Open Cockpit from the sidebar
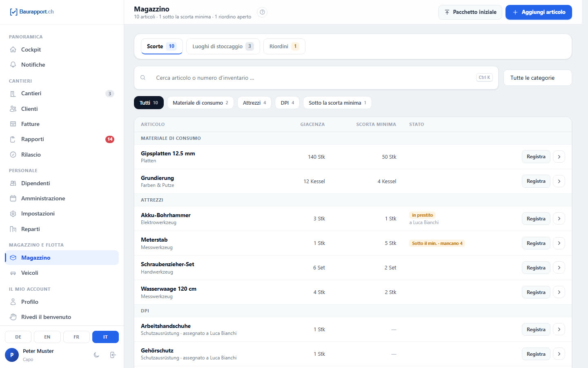The height and width of the screenshot is (368, 588). point(62,49)
